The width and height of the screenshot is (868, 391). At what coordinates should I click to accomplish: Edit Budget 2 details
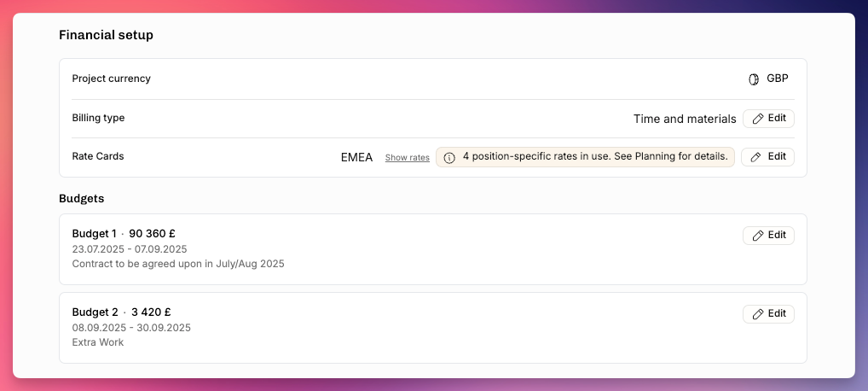pyautogui.click(x=768, y=314)
